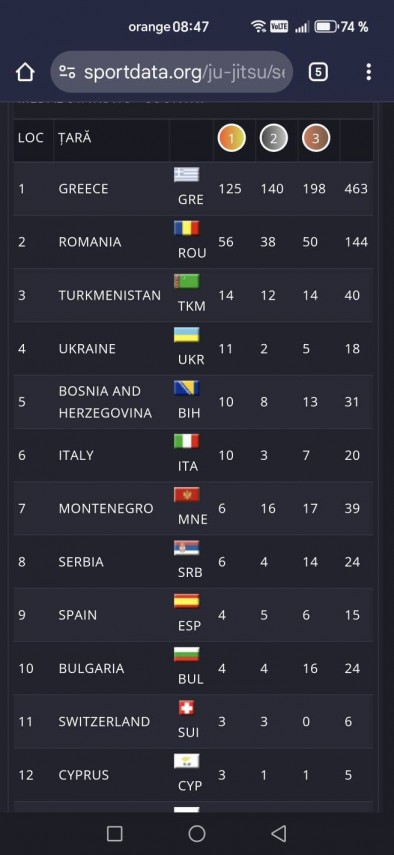This screenshot has height=855, width=394.
Task: Open the BOSNIA AND HERZEGOVINA row
Action: coord(193,402)
